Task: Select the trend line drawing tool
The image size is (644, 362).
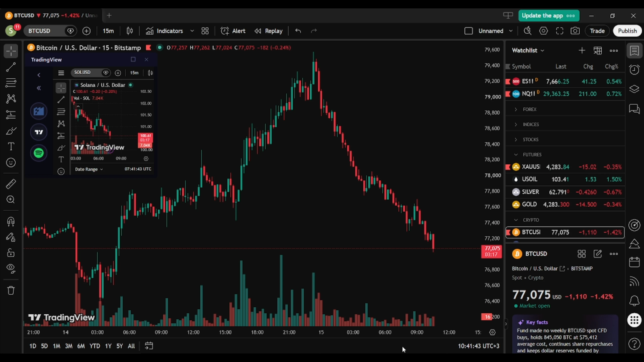Action: 11,67
